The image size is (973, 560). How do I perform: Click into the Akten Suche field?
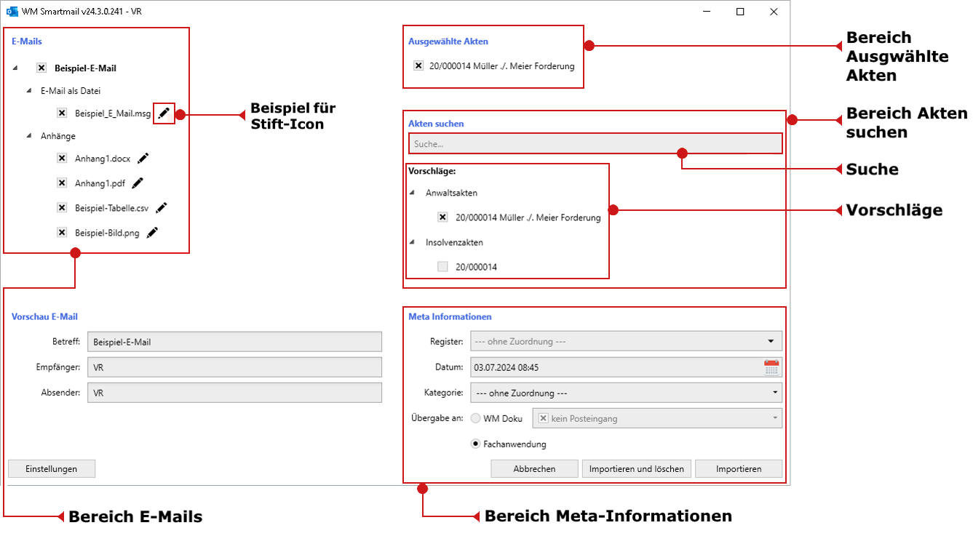pos(595,144)
